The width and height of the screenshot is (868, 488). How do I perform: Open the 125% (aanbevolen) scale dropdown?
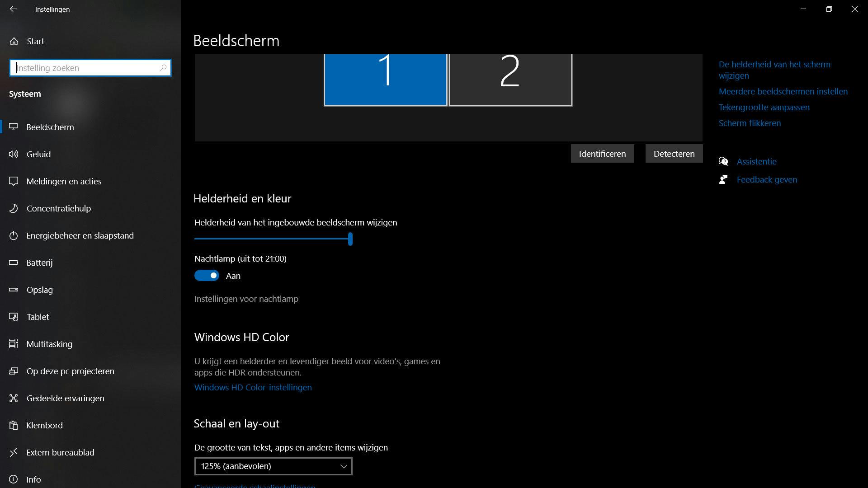(273, 466)
